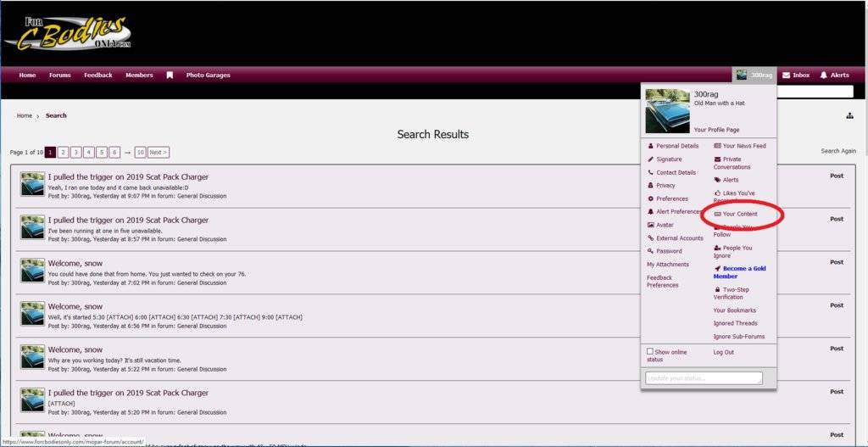This screenshot has width=868, height=447.
Task: Choose Log Out from account menu
Action: 723,352
